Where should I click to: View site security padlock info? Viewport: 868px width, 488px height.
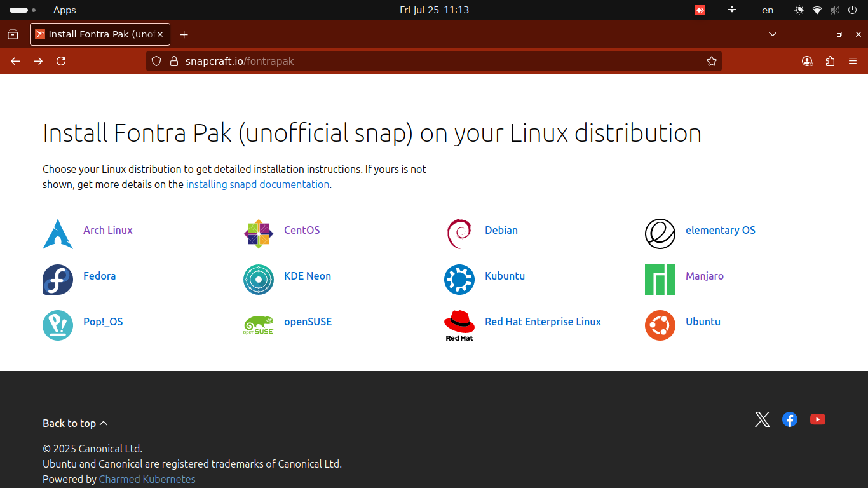pos(174,61)
